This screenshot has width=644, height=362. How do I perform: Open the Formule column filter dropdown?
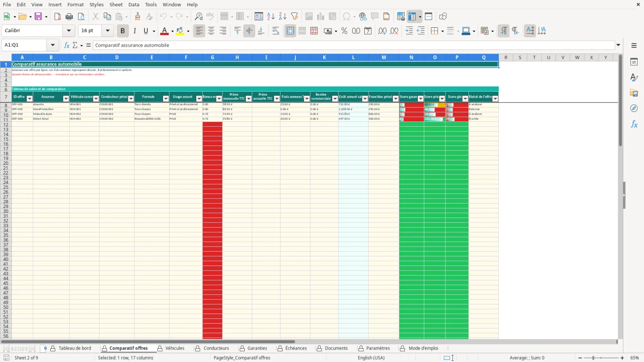(165, 99)
